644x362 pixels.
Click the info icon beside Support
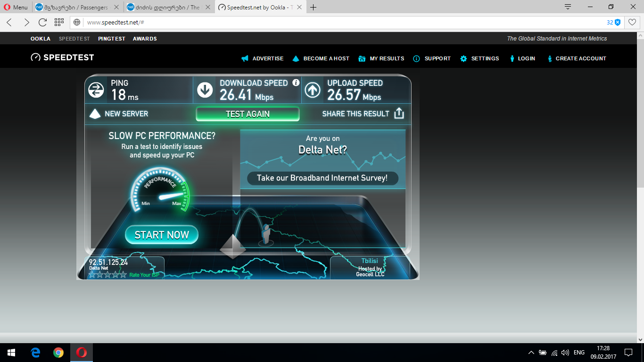pyautogui.click(x=417, y=58)
